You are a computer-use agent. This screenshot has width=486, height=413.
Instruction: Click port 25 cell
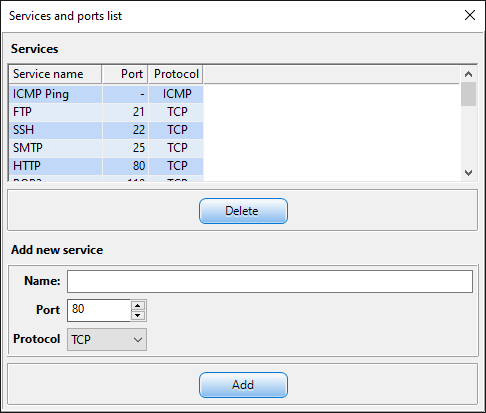[x=125, y=148]
